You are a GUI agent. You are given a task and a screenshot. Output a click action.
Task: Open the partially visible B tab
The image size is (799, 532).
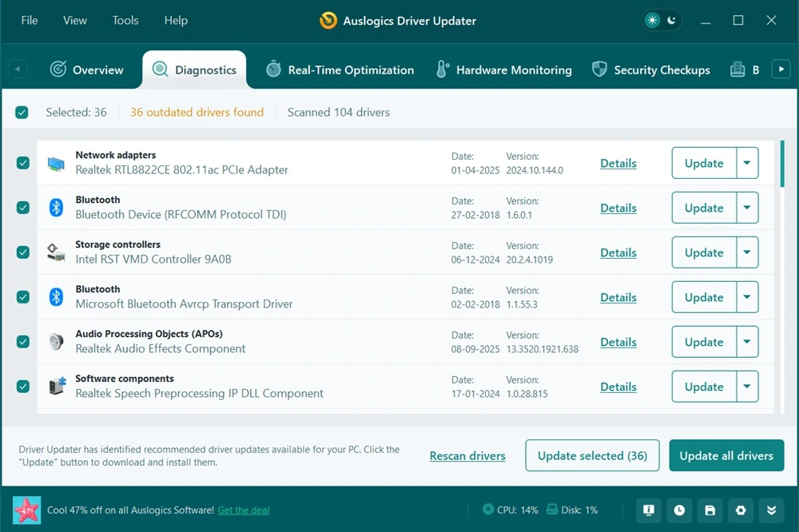[x=745, y=69]
